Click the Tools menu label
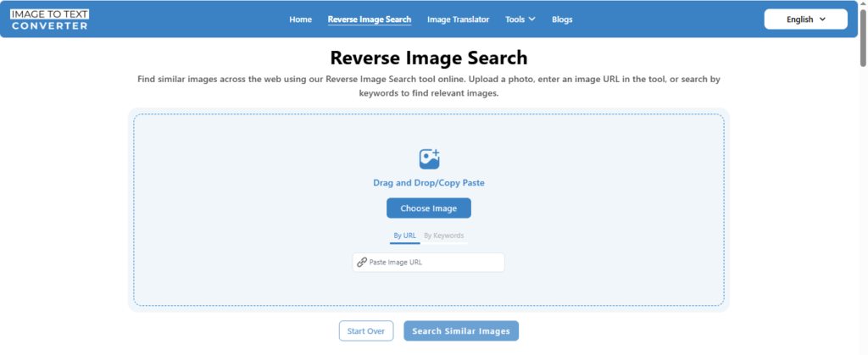This screenshot has height=355, width=868. pos(515,19)
